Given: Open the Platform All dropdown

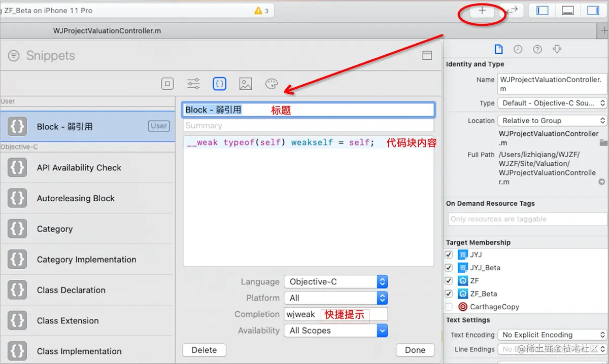Looking at the screenshot, I should pyautogui.click(x=335, y=298).
